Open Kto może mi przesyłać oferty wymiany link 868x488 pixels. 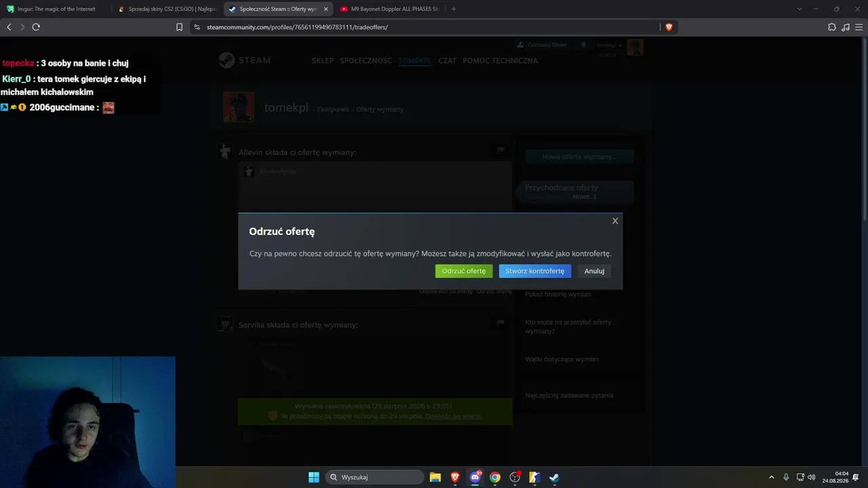coord(568,327)
